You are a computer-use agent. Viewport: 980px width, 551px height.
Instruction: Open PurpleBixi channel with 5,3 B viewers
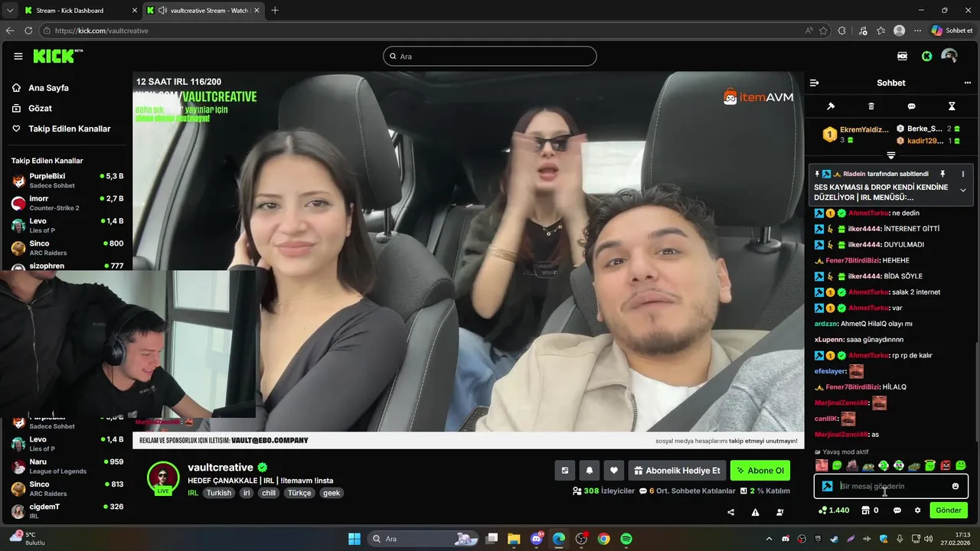pos(67,181)
